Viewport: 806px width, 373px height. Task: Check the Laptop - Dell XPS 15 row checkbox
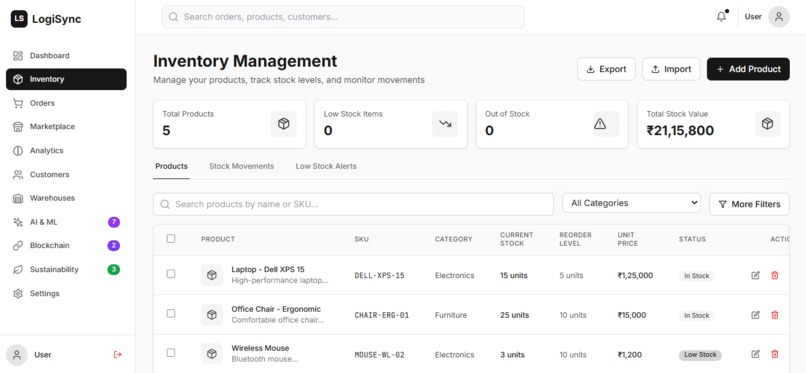[171, 274]
